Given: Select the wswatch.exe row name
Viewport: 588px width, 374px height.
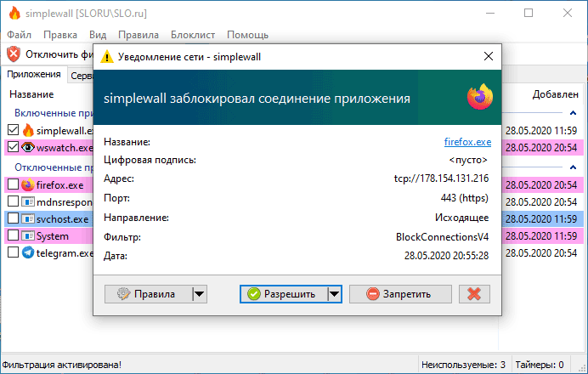Looking at the screenshot, I should (65, 148).
